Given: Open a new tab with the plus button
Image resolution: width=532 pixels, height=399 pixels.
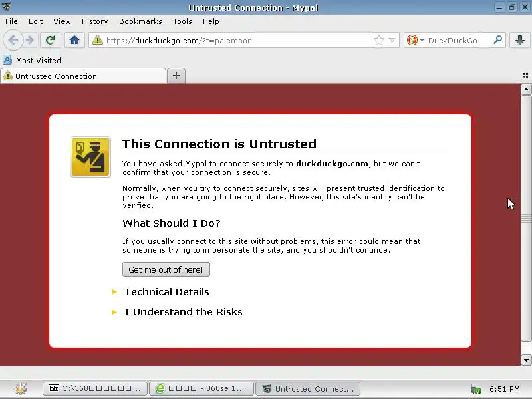Looking at the screenshot, I should (x=176, y=76).
